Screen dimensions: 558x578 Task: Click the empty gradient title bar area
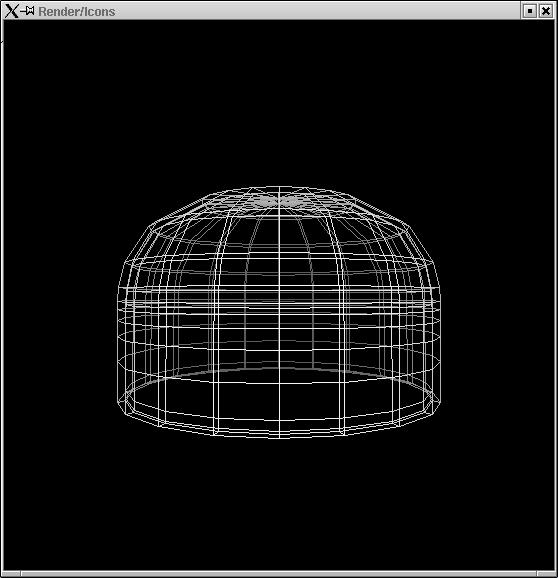tap(317, 11)
